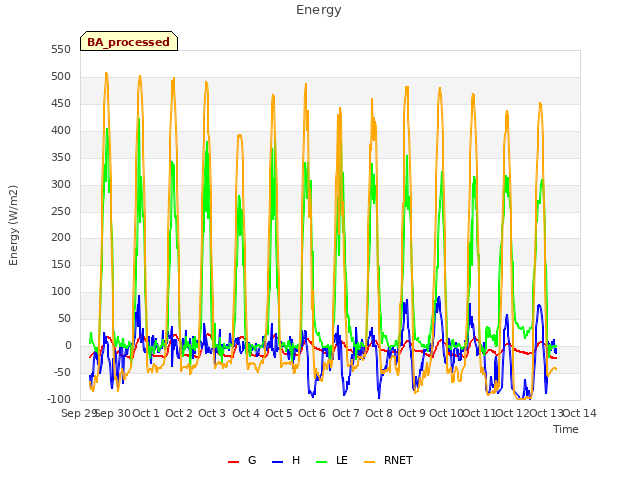Click the 100 y-axis tick label

click(61, 291)
